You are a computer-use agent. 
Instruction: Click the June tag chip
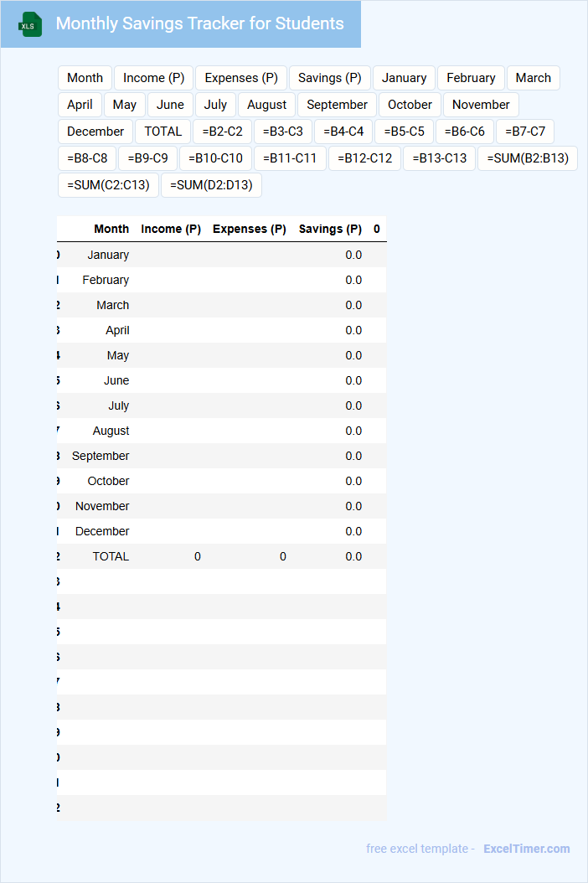pyautogui.click(x=170, y=105)
